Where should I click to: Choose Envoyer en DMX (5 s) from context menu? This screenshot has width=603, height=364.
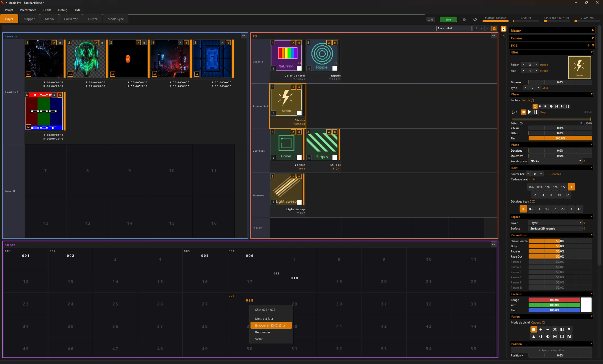[x=271, y=325]
